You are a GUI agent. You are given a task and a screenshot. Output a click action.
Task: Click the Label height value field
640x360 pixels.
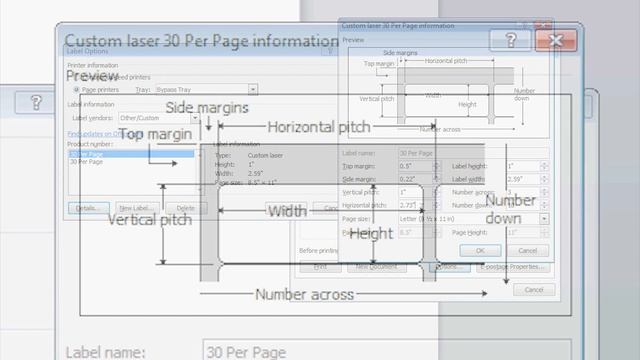523,166
